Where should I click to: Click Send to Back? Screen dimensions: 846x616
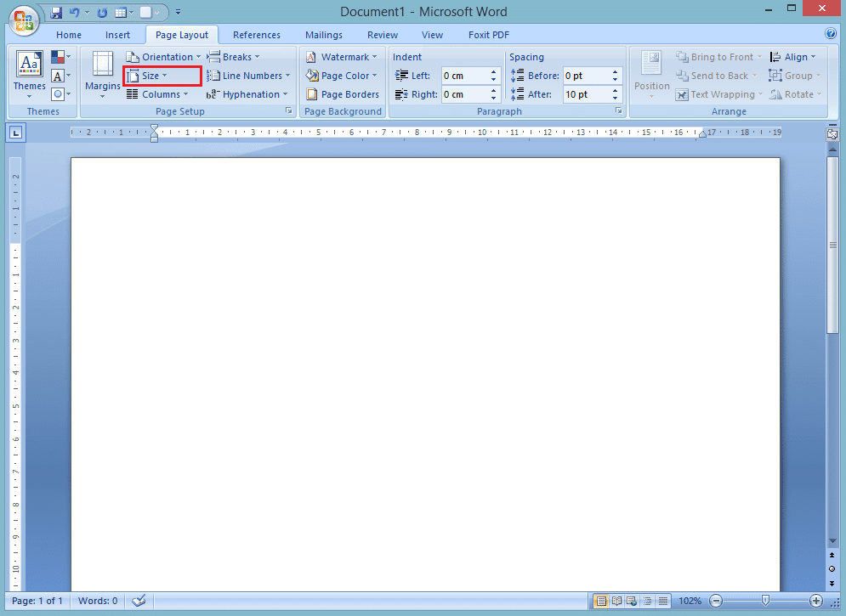[x=717, y=76]
